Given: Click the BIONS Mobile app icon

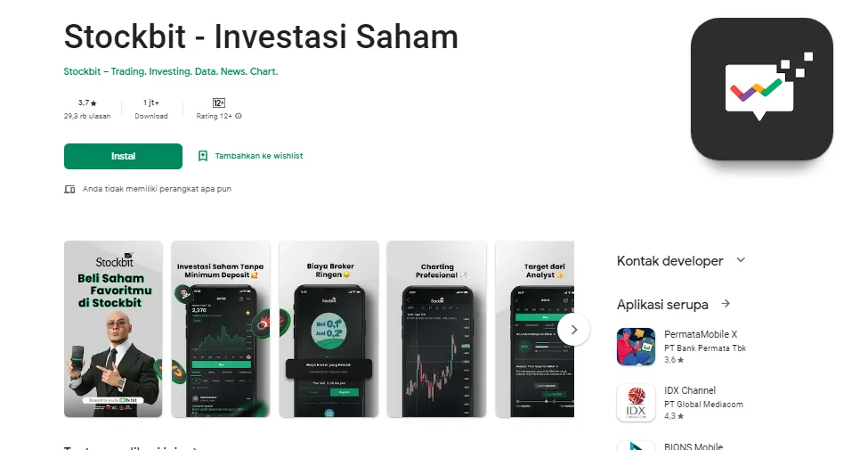Looking at the screenshot, I should pos(636,445).
